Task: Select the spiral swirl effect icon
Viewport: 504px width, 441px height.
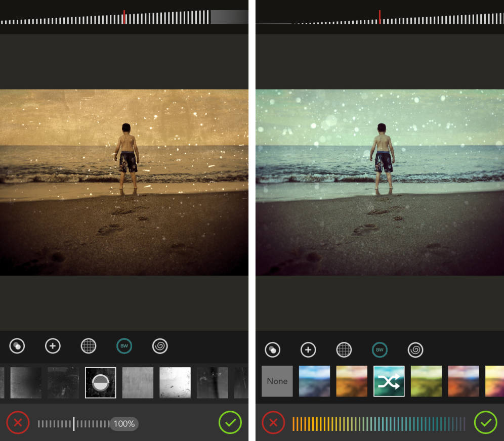Action: click(160, 346)
